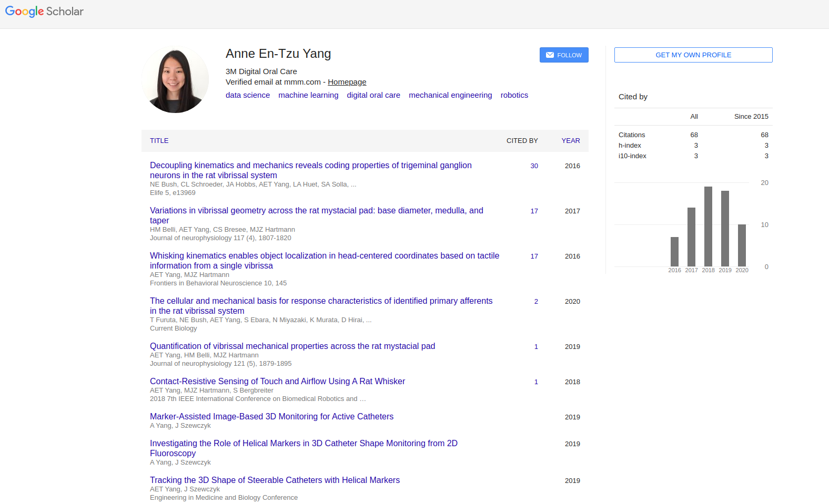The width and height of the screenshot is (829, 504).
Task: Open paper Marker-Assisted Image-Based 3D Monitoring
Action: click(x=271, y=417)
